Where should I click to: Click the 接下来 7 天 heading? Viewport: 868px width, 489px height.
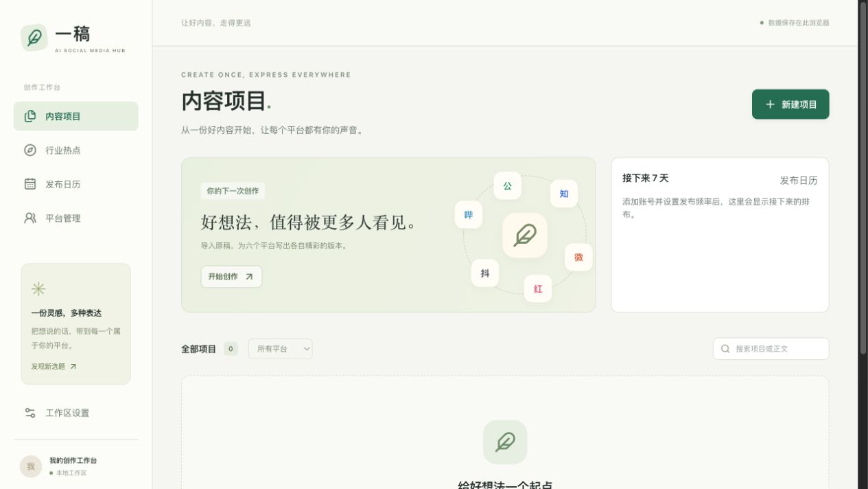(645, 178)
